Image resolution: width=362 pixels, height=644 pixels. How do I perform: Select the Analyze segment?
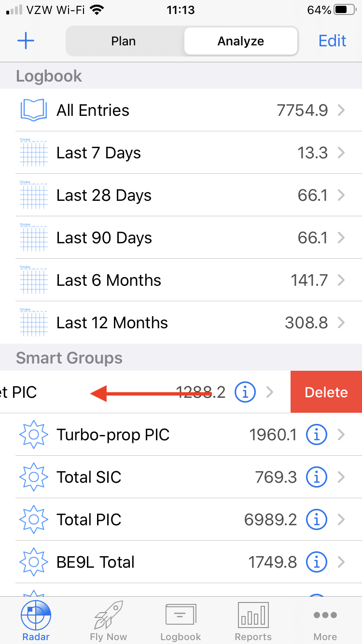[240, 41]
